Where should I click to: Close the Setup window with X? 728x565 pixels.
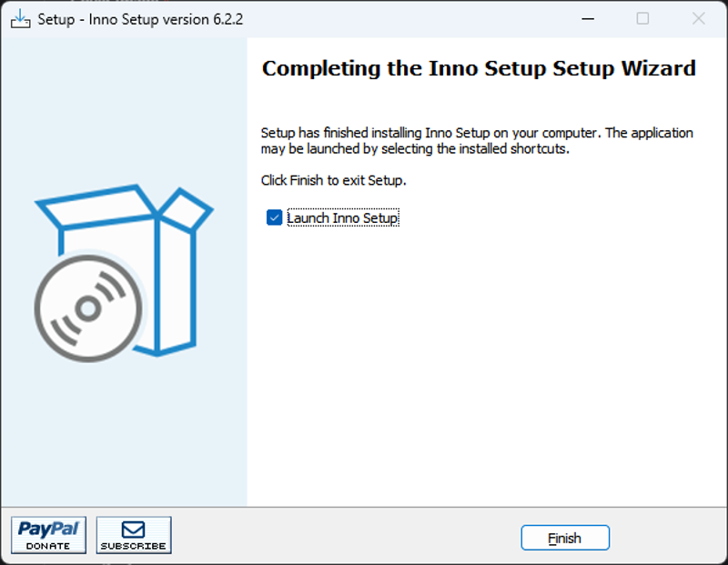click(x=698, y=19)
